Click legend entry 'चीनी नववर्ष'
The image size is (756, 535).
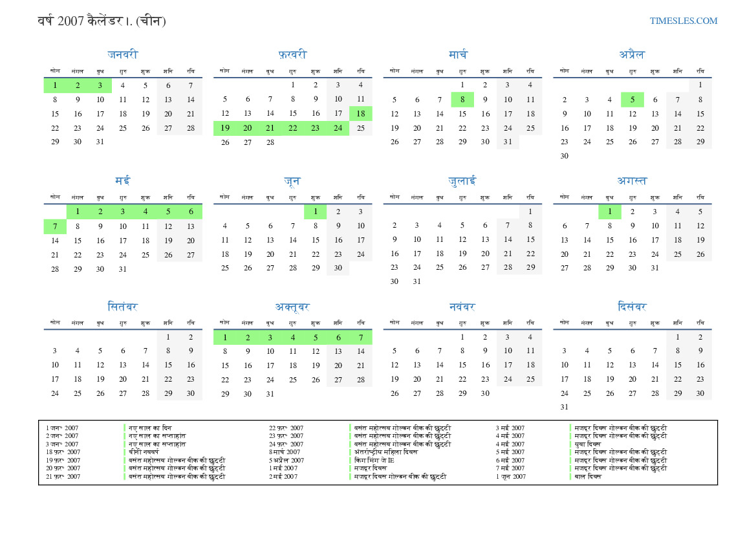(144, 452)
